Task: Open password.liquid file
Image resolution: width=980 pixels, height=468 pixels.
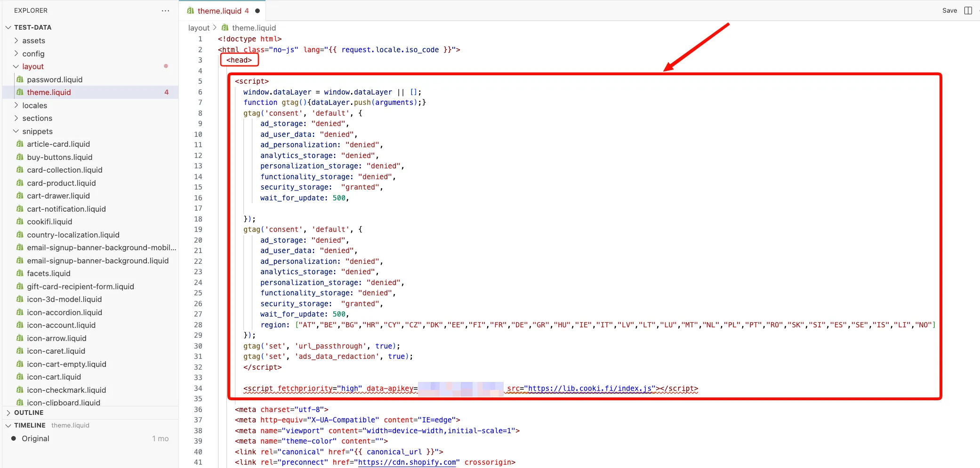Action: 55,79
